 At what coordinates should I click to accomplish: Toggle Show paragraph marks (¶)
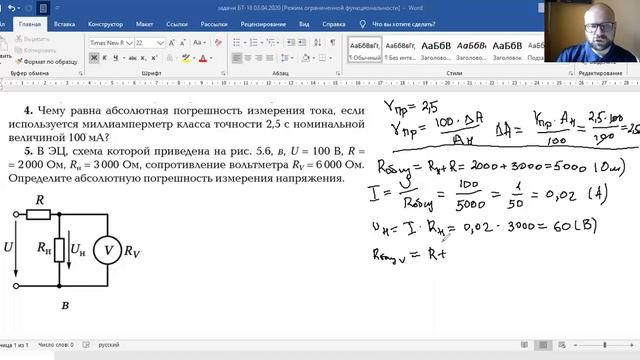click(333, 42)
